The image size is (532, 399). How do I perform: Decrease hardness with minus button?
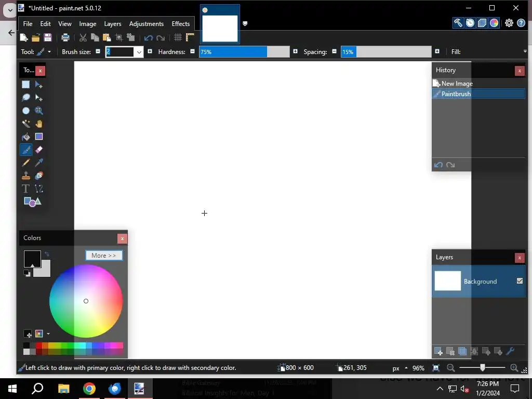(192, 51)
